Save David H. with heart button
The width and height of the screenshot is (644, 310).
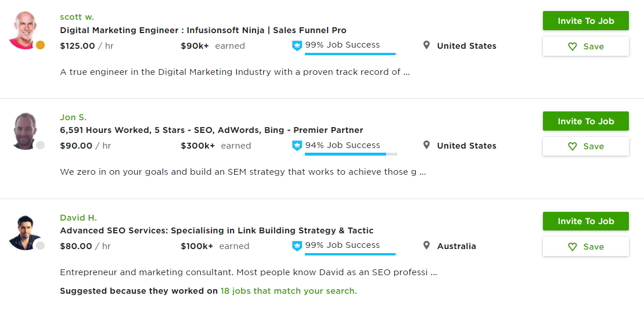(x=585, y=247)
